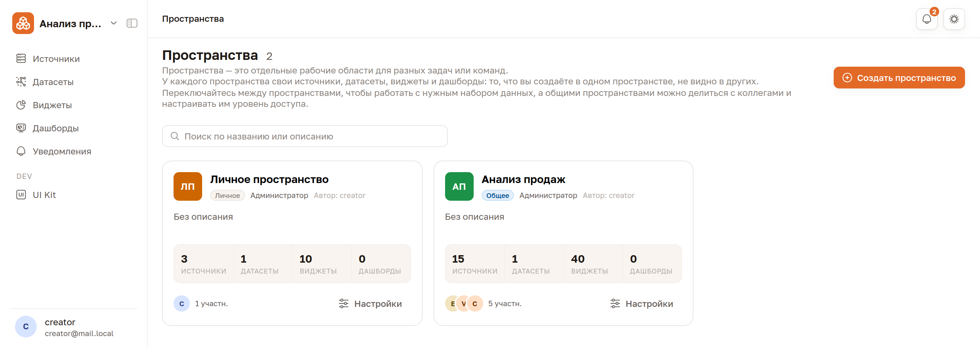Image resolution: width=980 pixels, height=347 pixels.
Task: Click the АП space avatar
Action: pos(459,186)
